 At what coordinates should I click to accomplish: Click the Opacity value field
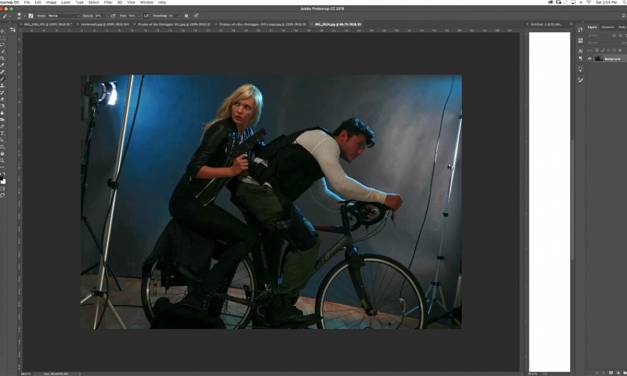(x=98, y=16)
